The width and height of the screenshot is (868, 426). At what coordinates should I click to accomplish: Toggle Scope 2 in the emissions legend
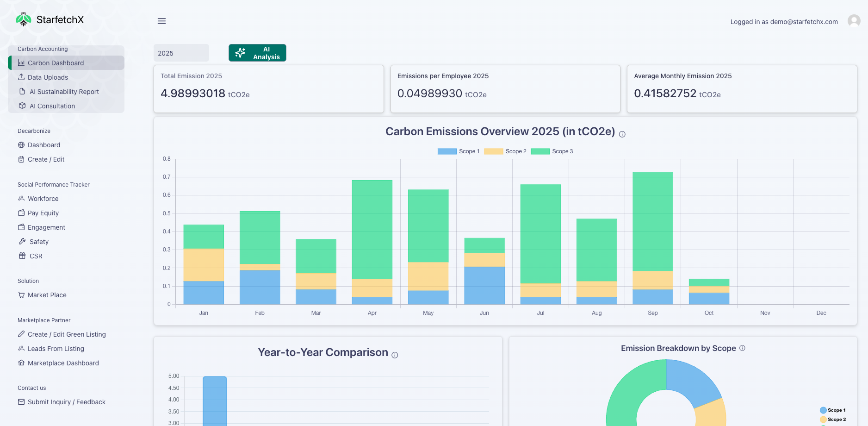click(505, 151)
